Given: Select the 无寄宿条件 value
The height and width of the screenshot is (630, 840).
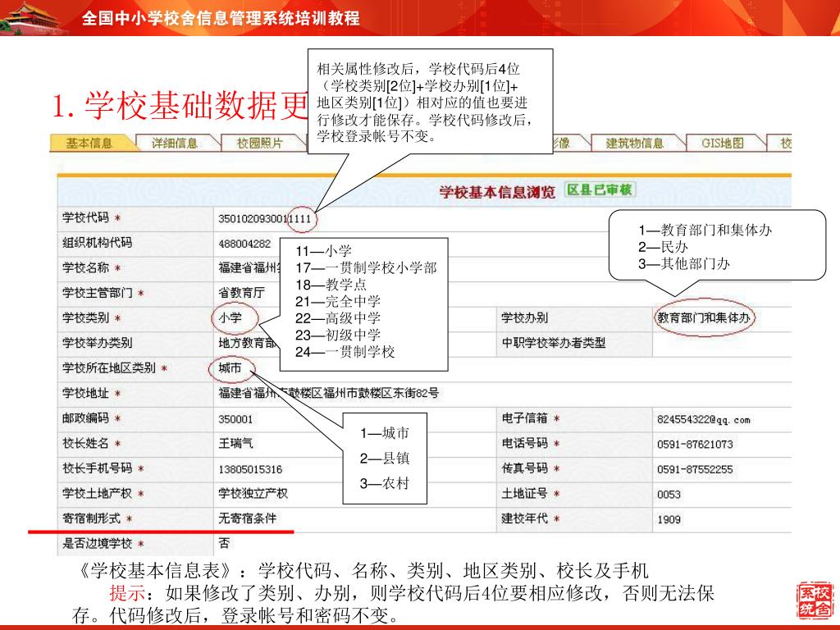Looking at the screenshot, I should (x=247, y=518).
